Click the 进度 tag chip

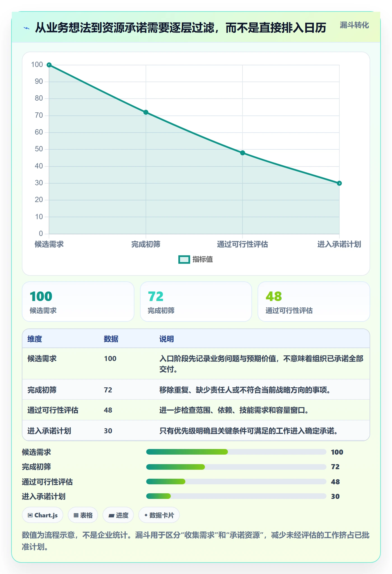coord(118,515)
